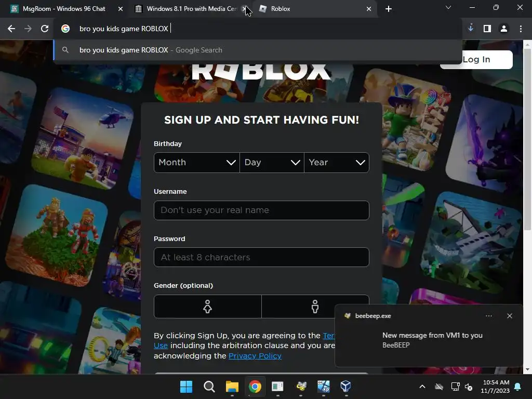Open a new browser tab
Viewport: 532px width, 399px height.
pos(389,9)
